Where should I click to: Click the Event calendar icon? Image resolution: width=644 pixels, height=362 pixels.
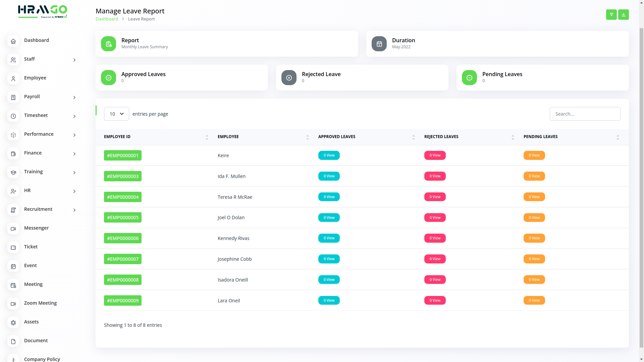pyautogui.click(x=13, y=266)
